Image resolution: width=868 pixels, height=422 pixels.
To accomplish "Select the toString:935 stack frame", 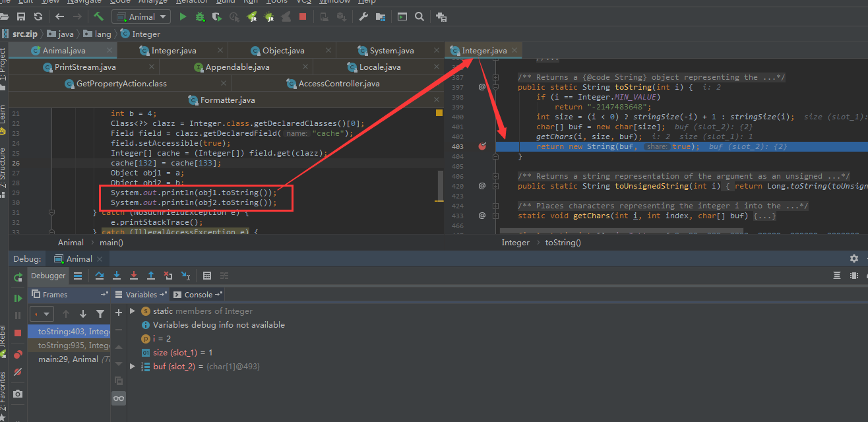I will (69, 346).
